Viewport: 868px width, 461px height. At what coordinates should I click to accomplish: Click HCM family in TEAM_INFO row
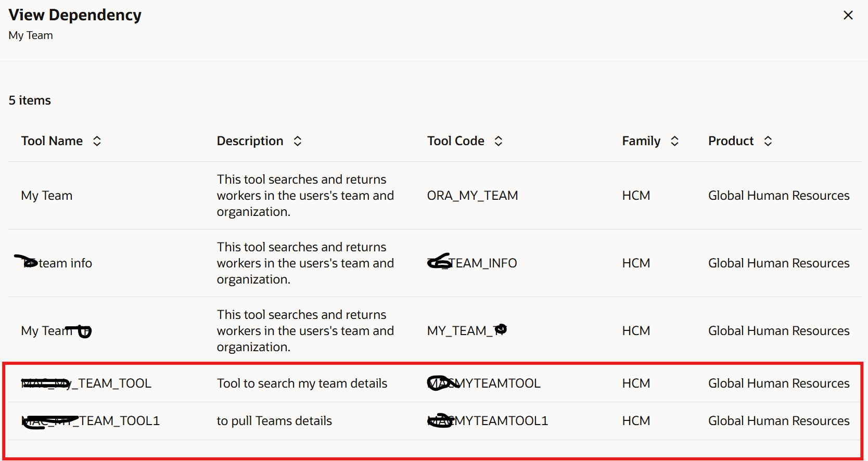point(636,263)
